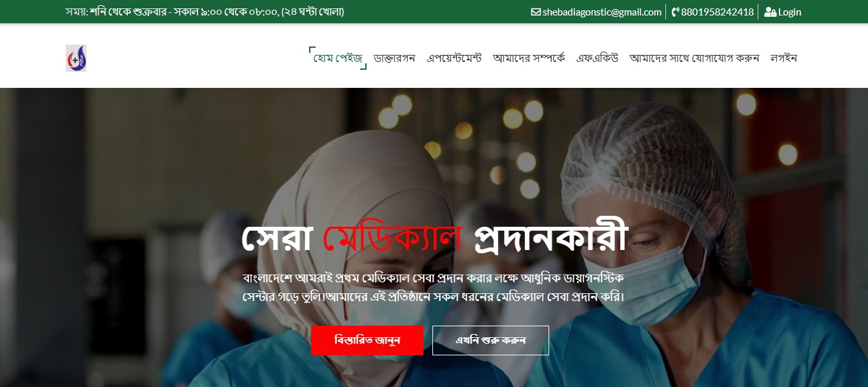The height and width of the screenshot is (387, 868).
Task: Click the phone handset icon in top bar
Action: tap(675, 12)
